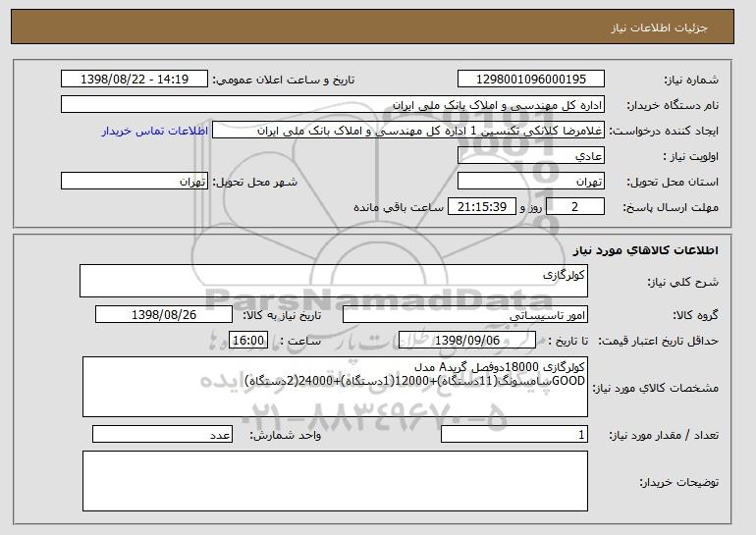
Task: Click the label گروه کالا
Action: [x=695, y=316]
